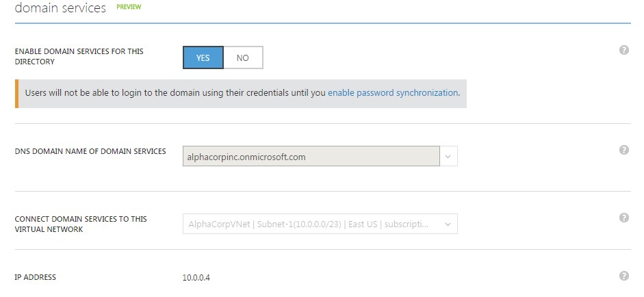Click DNS Domain Name Of Domain Services label

point(90,151)
